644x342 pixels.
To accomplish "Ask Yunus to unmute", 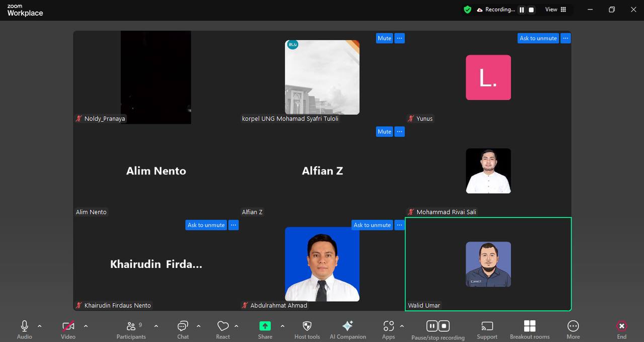I will tap(538, 38).
